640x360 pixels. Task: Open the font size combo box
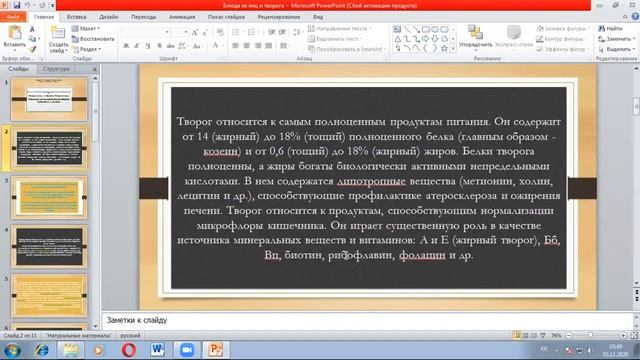(180, 32)
